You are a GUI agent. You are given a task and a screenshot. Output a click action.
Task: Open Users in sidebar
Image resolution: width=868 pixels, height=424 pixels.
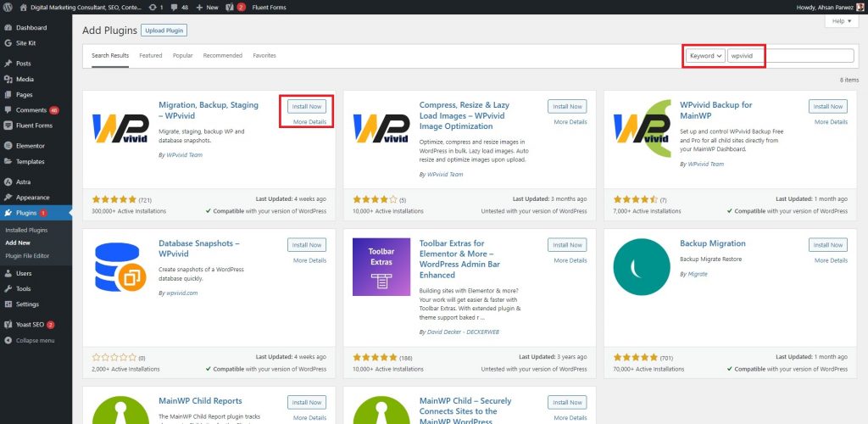tap(24, 273)
